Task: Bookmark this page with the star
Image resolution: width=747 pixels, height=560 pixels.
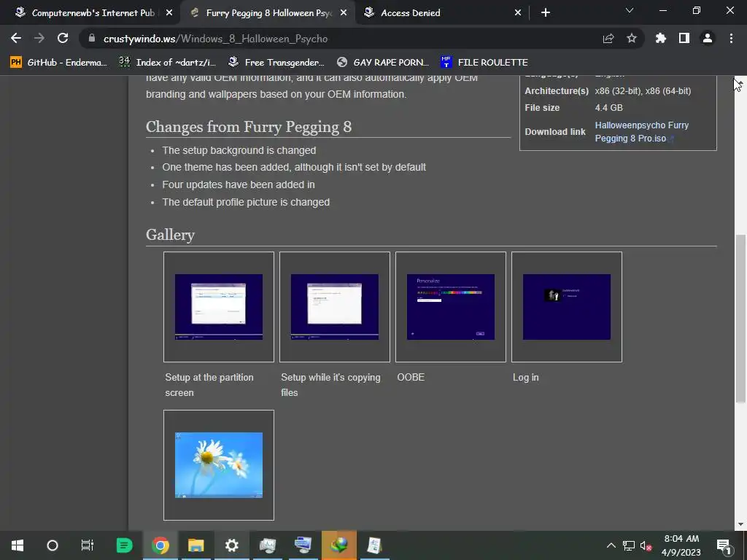Action: (632, 39)
